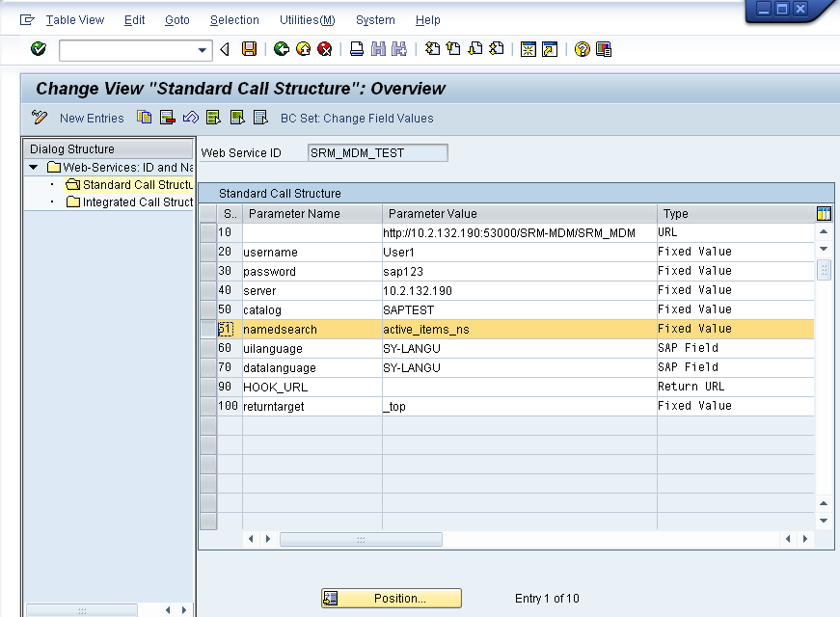The width and height of the screenshot is (840, 617).
Task: Click the Parameter Name column header
Action: click(x=312, y=214)
